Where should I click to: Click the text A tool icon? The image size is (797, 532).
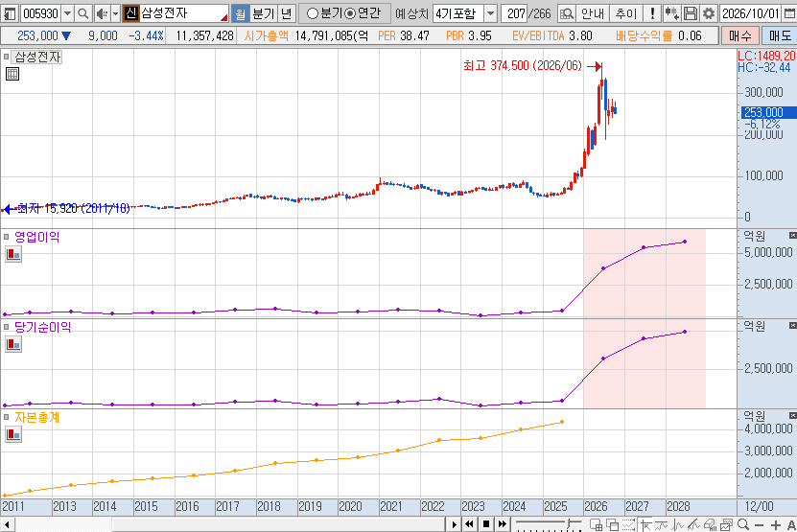pyautogui.click(x=791, y=525)
